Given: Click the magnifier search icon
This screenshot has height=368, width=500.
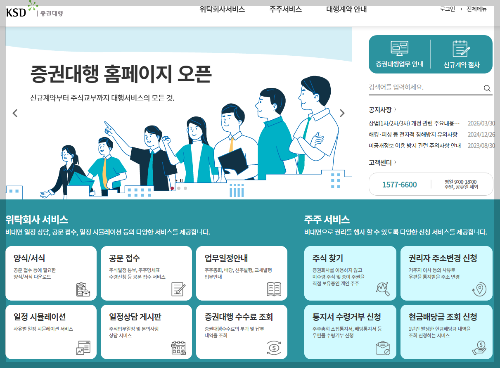Looking at the screenshot, I should pos(487,88).
